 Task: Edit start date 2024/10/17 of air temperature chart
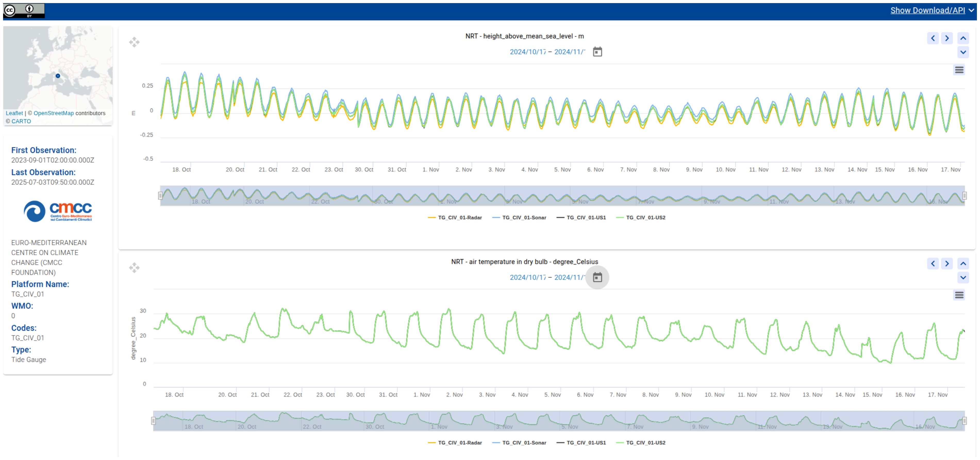(528, 277)
